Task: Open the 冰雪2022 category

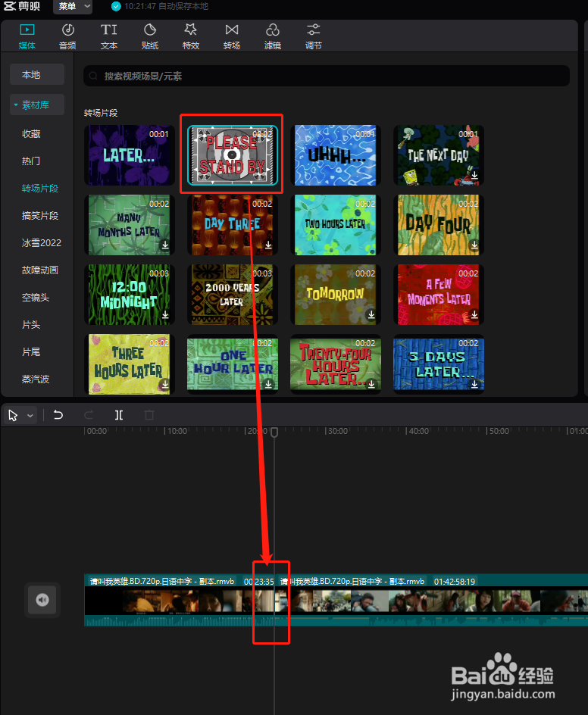Action: (x=42, y=242)
